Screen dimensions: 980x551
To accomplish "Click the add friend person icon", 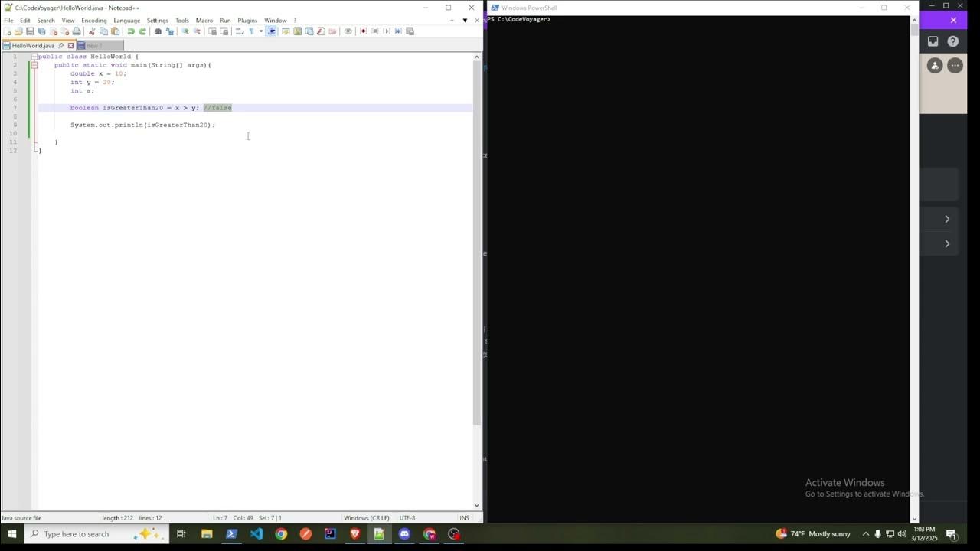I will [x=935, y=66].
